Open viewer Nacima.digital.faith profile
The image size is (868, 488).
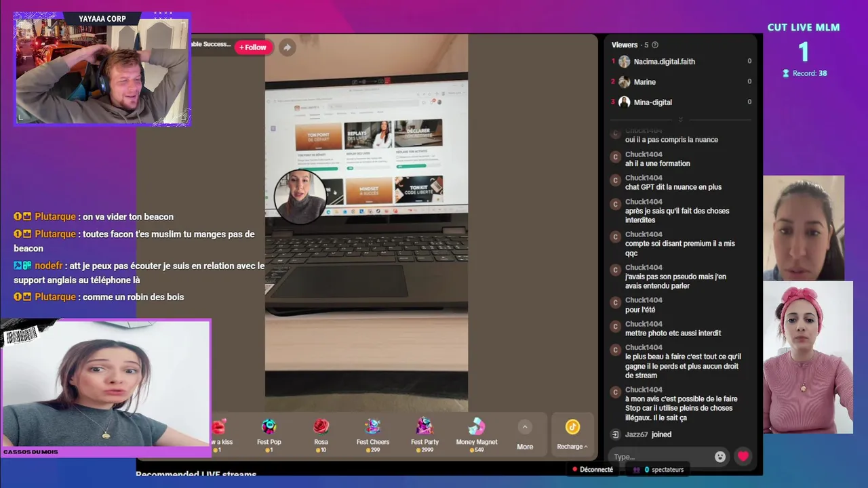point(664,62)
